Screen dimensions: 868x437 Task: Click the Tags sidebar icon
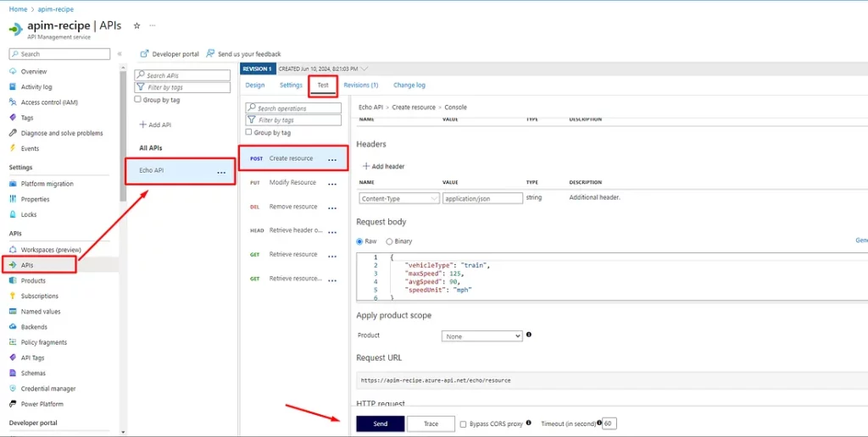(x=13, y=118)
